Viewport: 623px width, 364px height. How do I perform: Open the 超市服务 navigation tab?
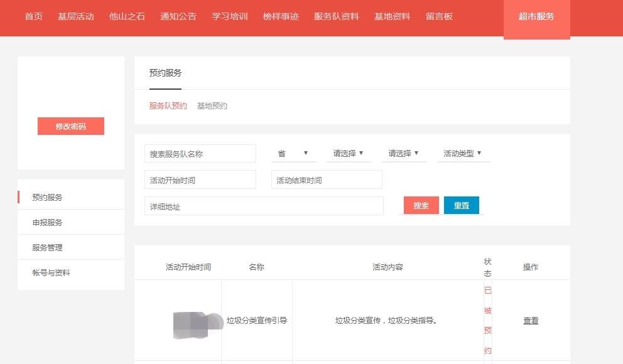click(x=536, y=17)
